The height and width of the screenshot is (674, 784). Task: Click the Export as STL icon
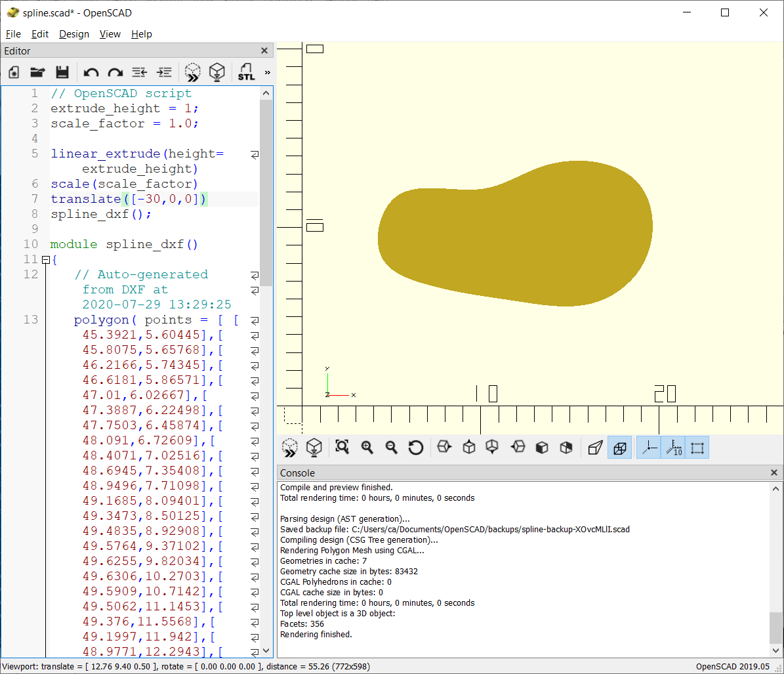pos(246,72)
